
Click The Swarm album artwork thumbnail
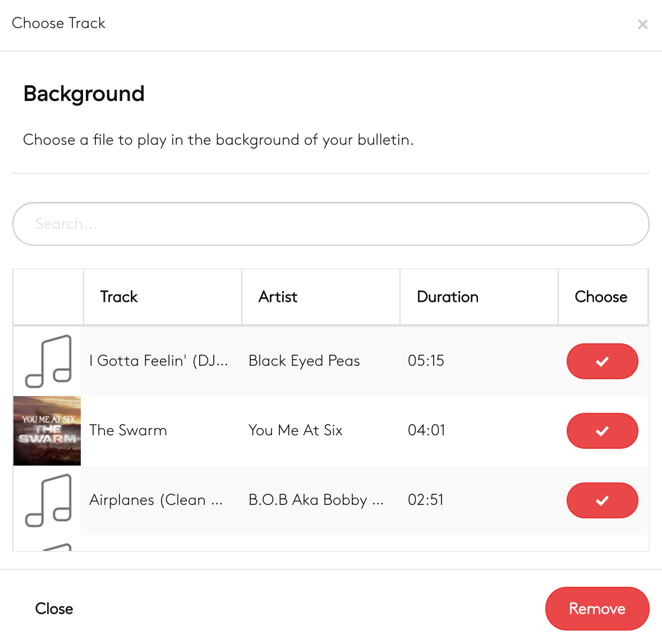point(47,431)
